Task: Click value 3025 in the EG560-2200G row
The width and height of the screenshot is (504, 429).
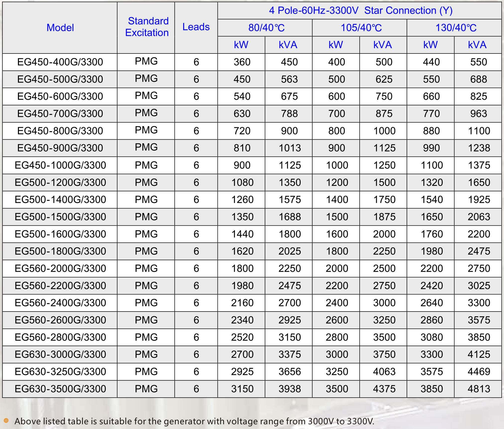Action: [479, 285]
